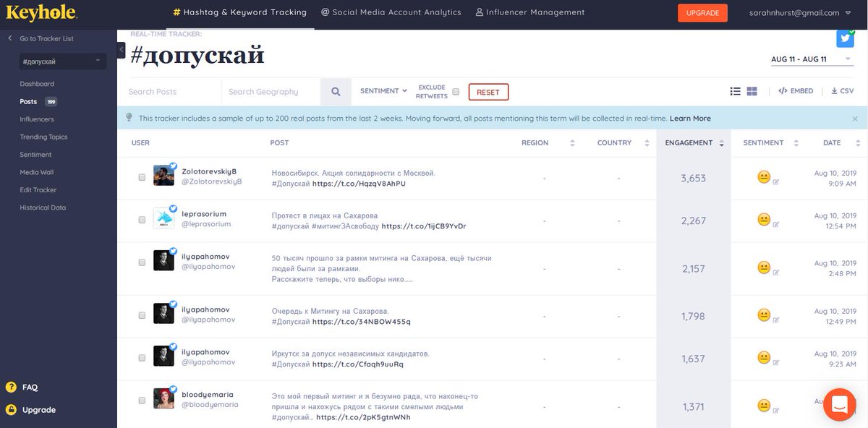The height and width of the screenshot is (428, 868).
Task: Open Posts 199 in sidebar
Action: (38, 102)
